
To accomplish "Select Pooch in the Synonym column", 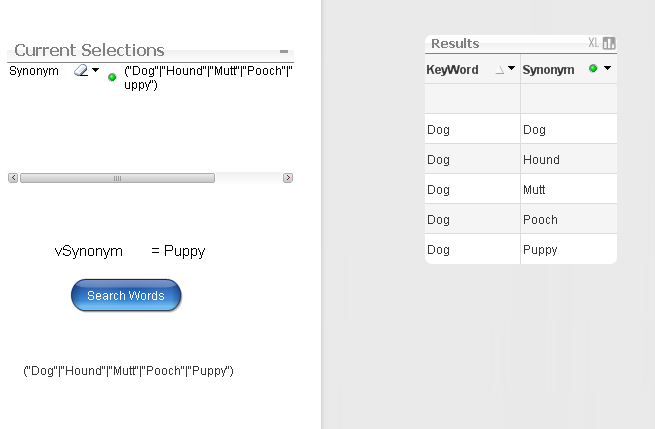I will coord(540,220).
